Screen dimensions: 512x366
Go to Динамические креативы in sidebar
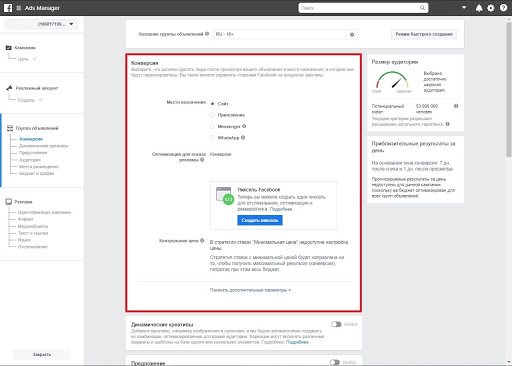coord(44,146)
